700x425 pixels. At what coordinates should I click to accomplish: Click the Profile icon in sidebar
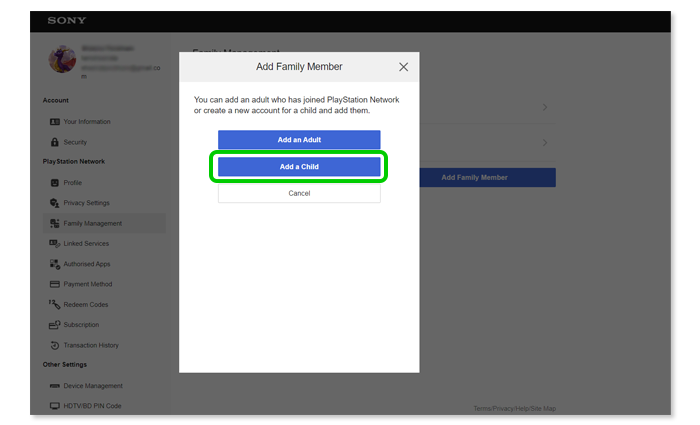pyautogui.click(x=54, y=183)
